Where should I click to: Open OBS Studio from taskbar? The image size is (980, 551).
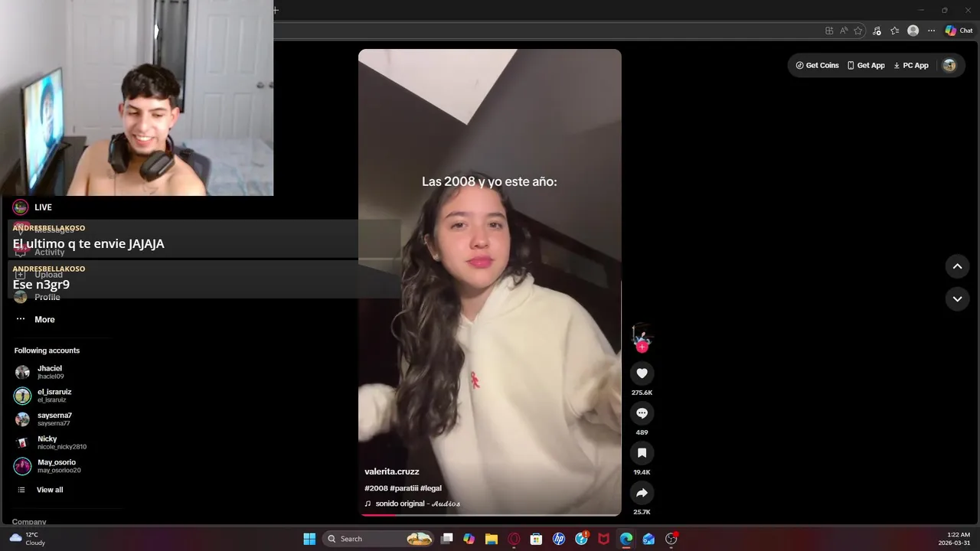pyautogui.click(x=671, y=539)
